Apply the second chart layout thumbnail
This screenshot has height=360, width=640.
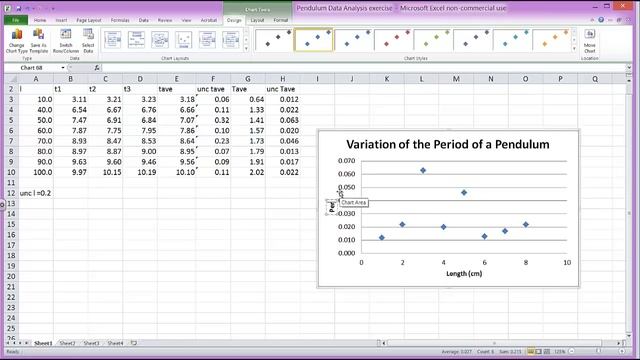(136, 40)
